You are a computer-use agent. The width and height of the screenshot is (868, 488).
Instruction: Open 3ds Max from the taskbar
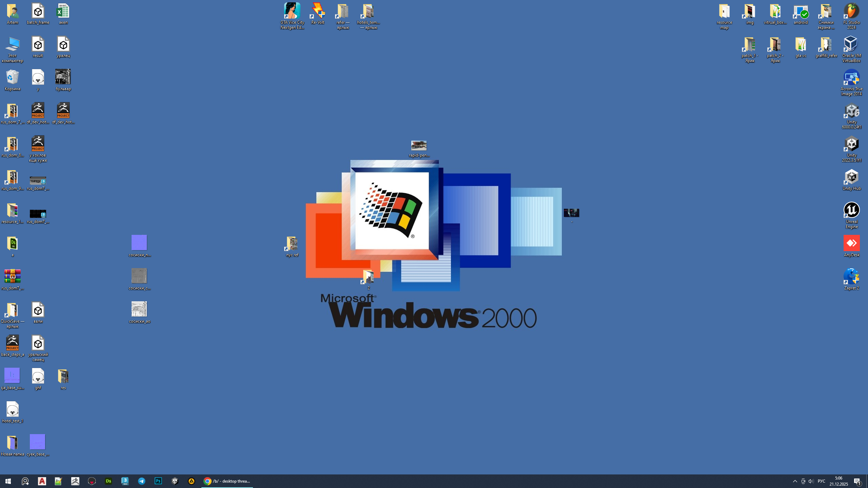pos(125,481)
